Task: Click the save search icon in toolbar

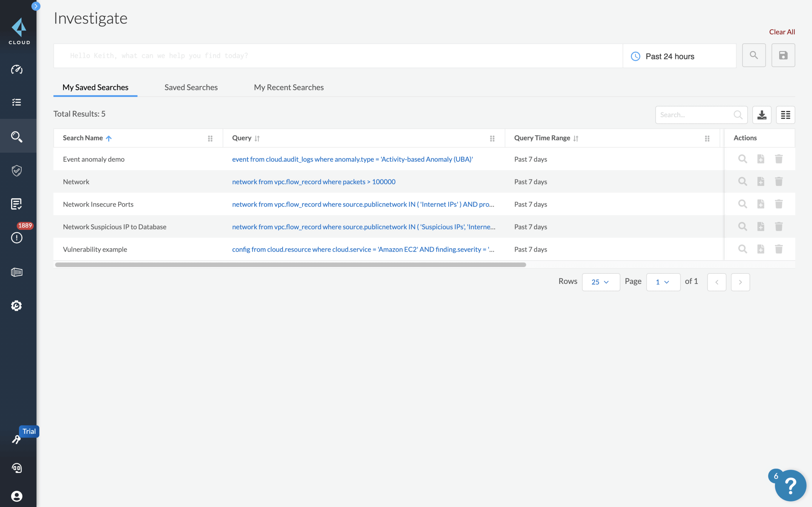Action: [783, 55]
